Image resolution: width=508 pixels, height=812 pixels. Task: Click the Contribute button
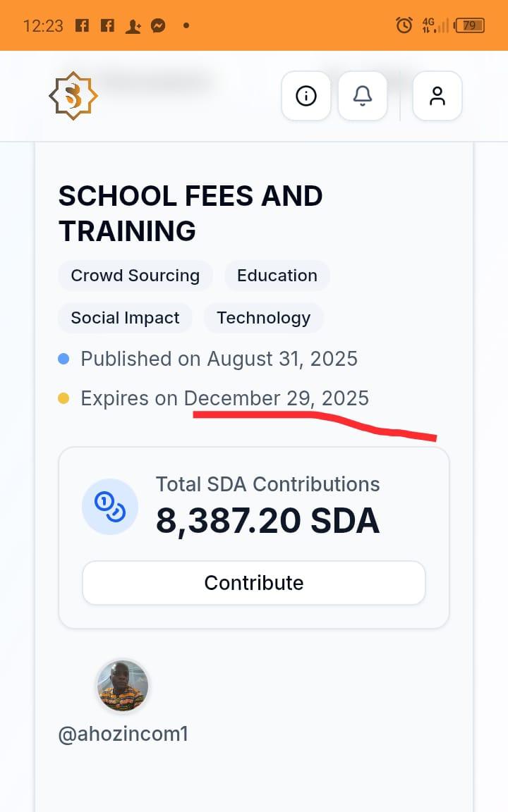click(x=254, y=583)
